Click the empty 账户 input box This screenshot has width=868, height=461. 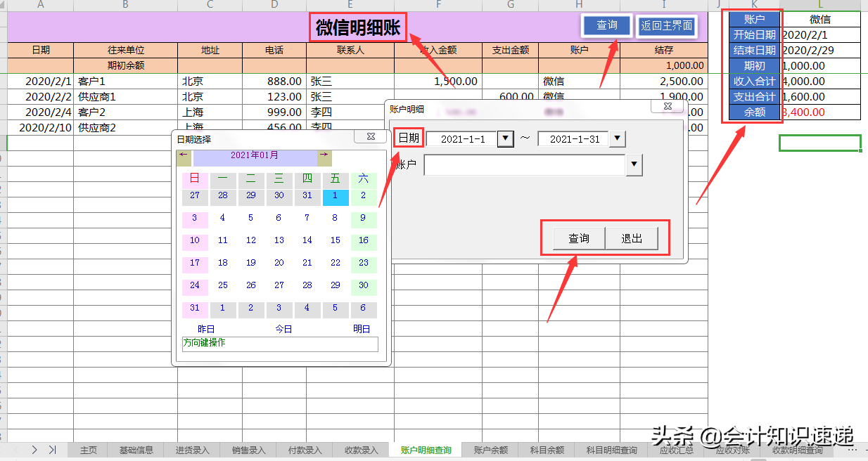525,165
